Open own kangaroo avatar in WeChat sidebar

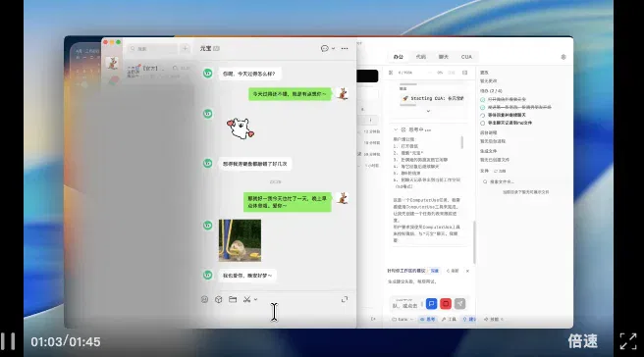(112, 63)
